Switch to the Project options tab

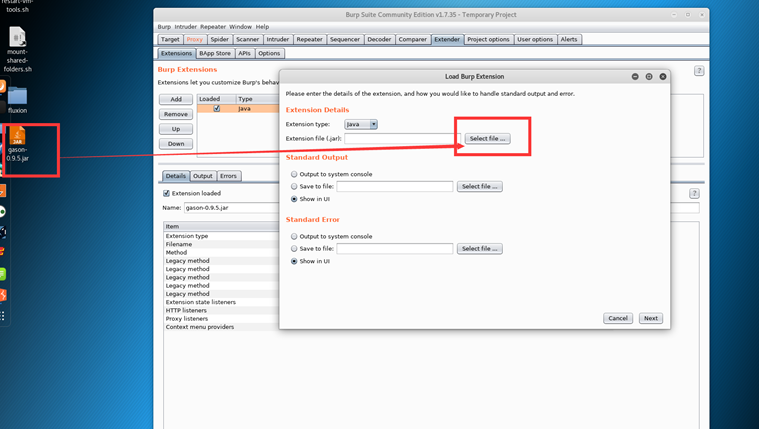coord(488,39)
